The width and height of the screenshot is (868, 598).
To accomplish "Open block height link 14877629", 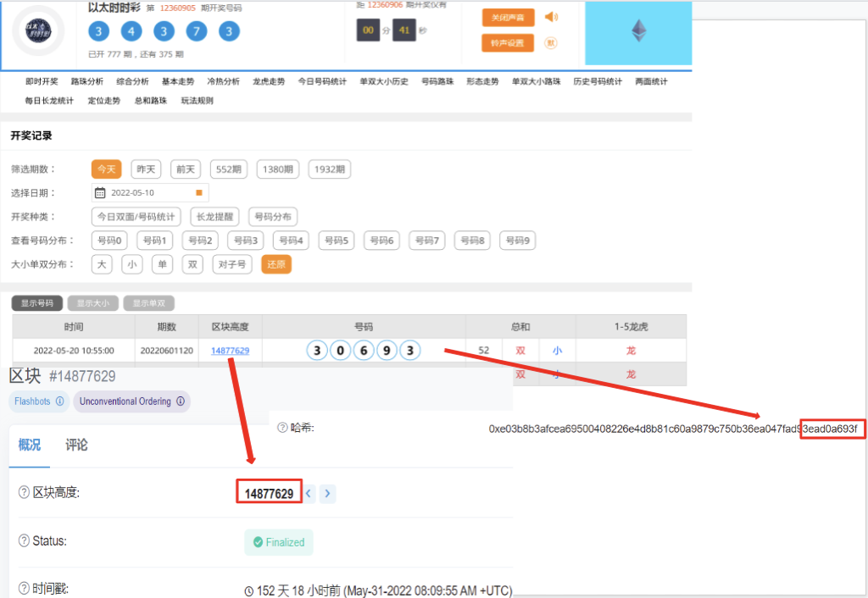I will coord(230,350).
